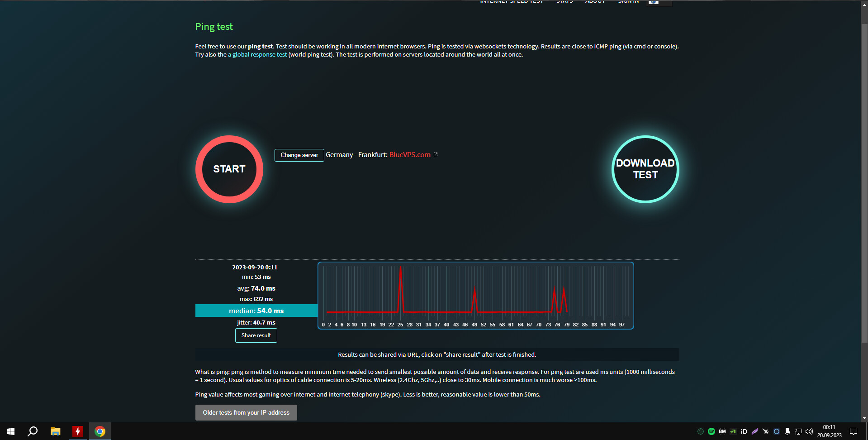The height and width of the screenshot is (440, 868).
Task: Click the DOWNLOAD TEST circle button
Action: pos(645,169)
